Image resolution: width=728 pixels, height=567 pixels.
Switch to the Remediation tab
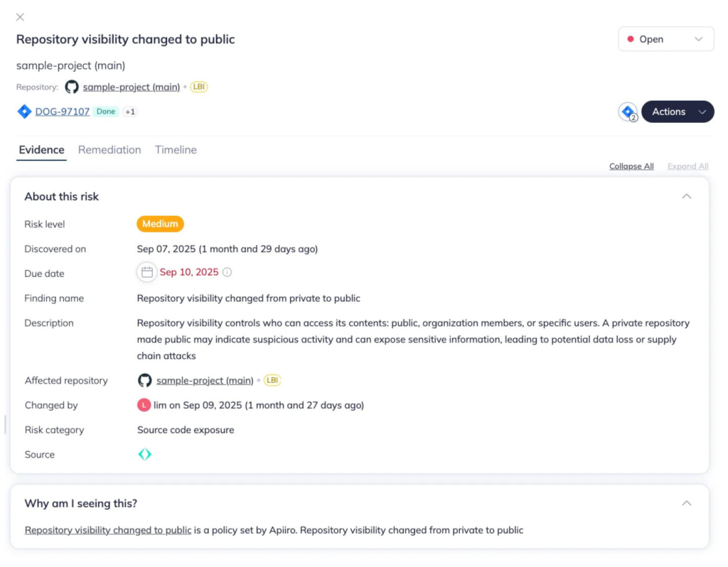109,150
